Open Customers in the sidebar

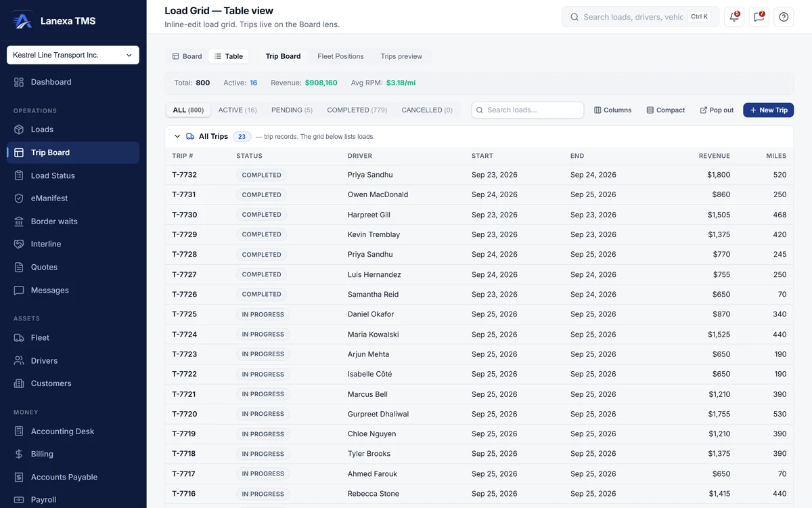click(x=73, y=383)
